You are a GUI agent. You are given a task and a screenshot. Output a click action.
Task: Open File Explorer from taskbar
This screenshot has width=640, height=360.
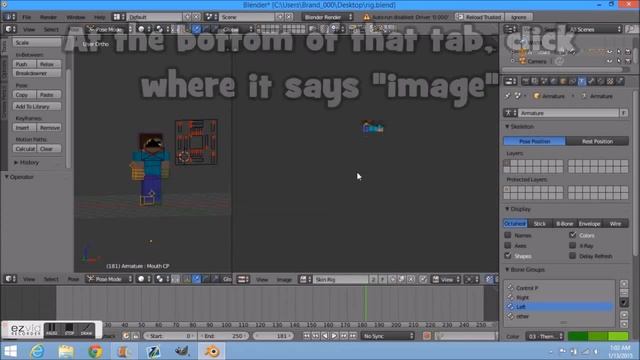click(x=66, y=351)
